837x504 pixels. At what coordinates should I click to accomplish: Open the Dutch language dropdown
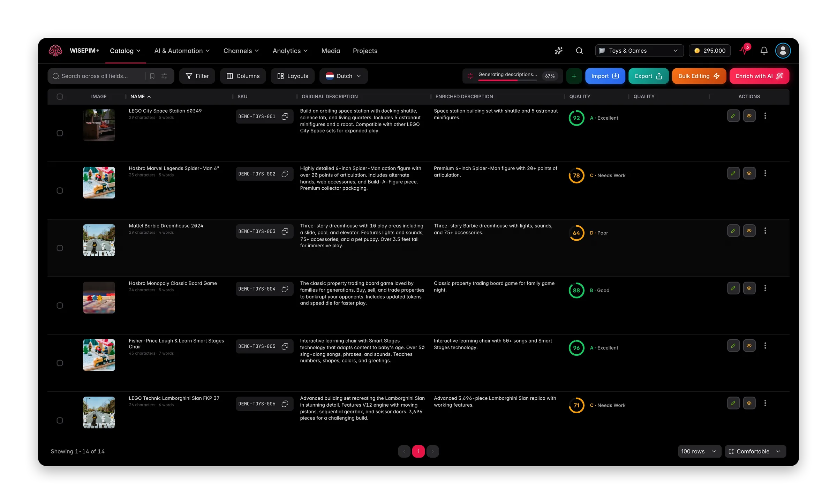pos(344,76)
